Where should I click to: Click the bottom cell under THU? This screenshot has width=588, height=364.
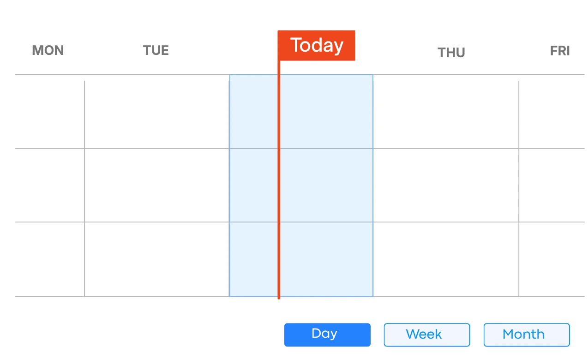446,258
